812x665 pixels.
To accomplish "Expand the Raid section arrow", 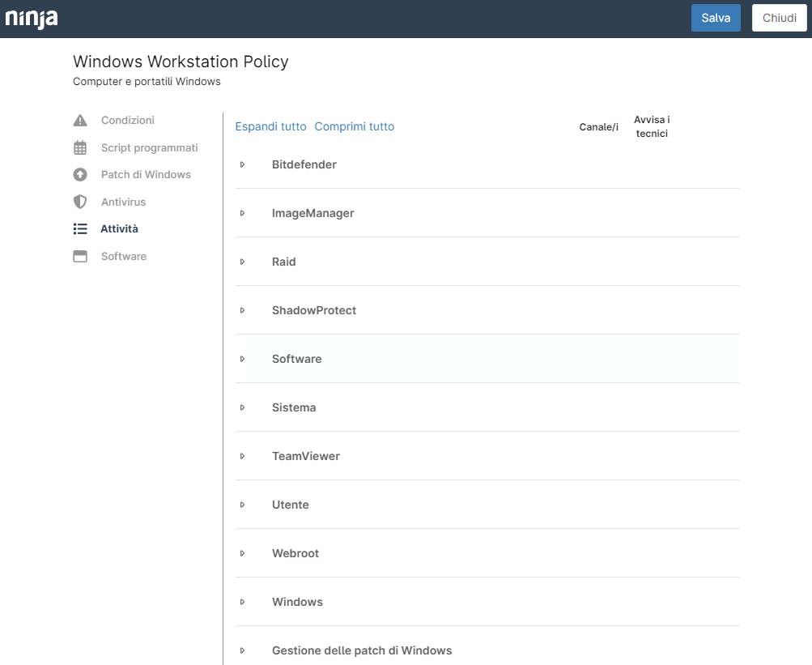I will point(242,262).
